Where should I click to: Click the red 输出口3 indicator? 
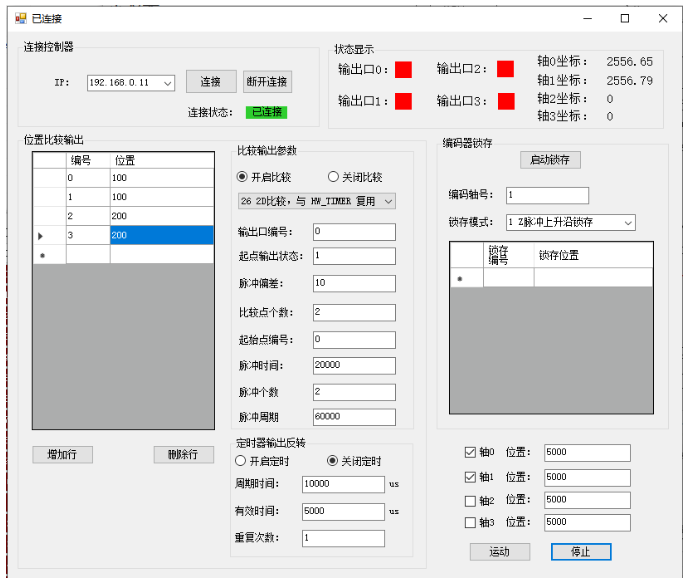(x=506, y=101)
